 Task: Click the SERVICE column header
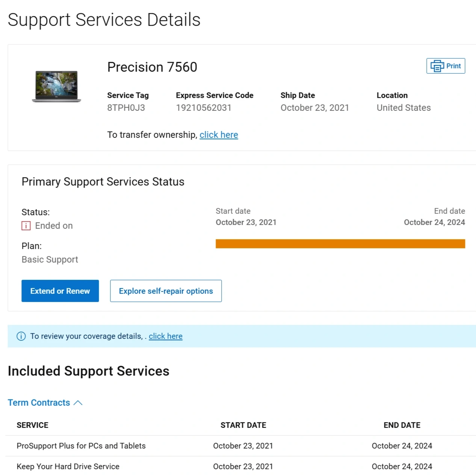click(33, 425)
